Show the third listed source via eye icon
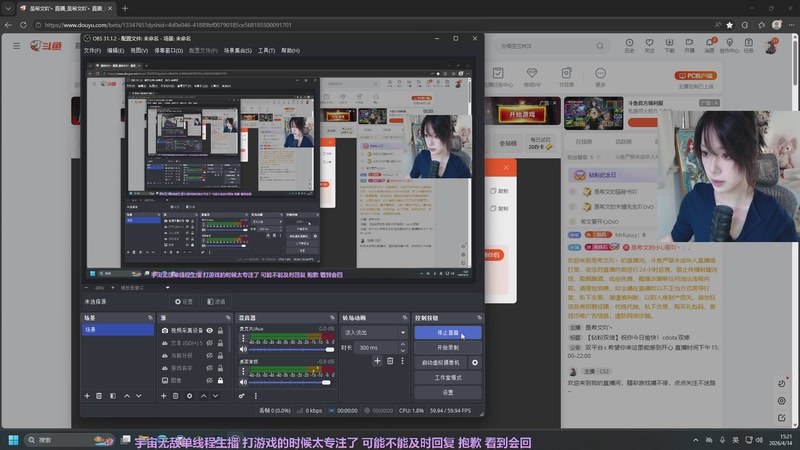The height and width of the screenshot is (450, 800). tap(209, 356)
